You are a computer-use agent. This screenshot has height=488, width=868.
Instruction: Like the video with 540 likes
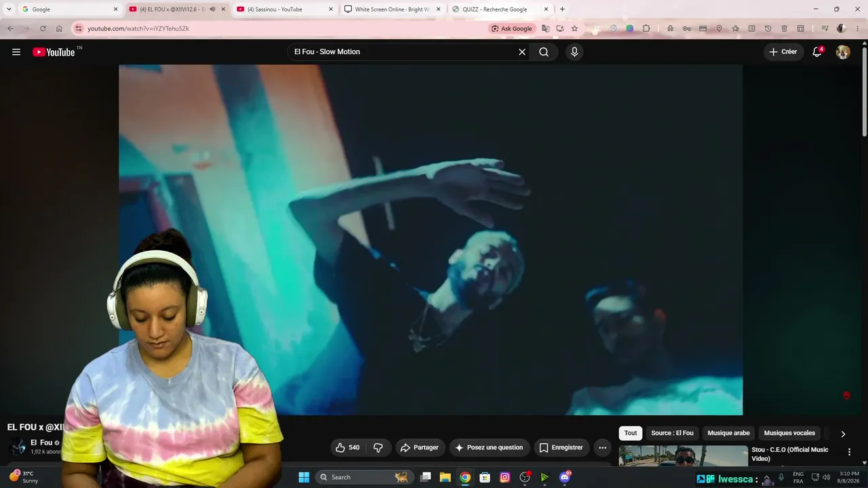pyautogui.click(x=349, y=447)
